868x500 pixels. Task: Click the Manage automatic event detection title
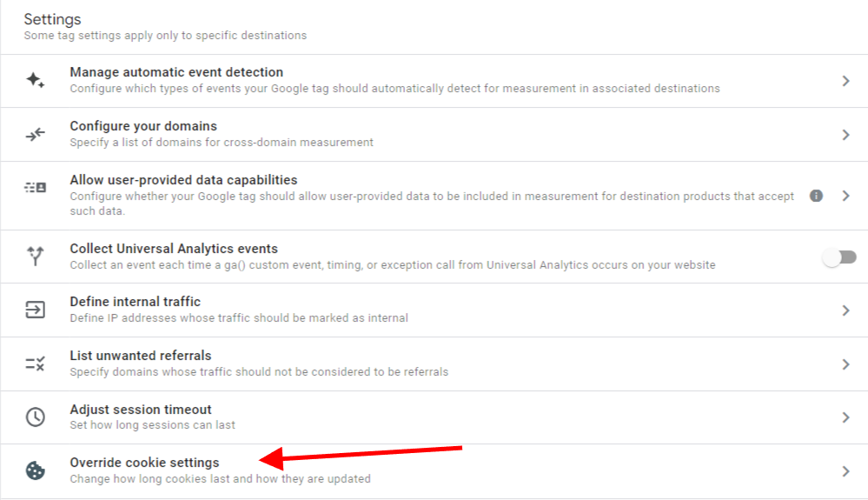pos(176,72)
